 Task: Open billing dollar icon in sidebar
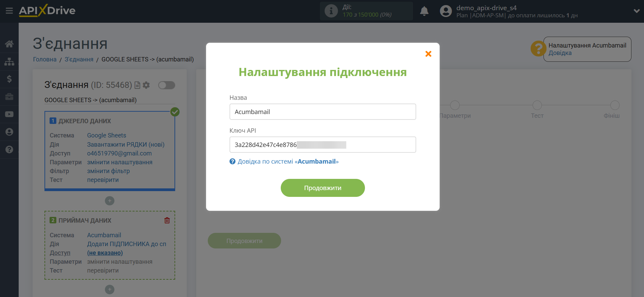(9, 79)
